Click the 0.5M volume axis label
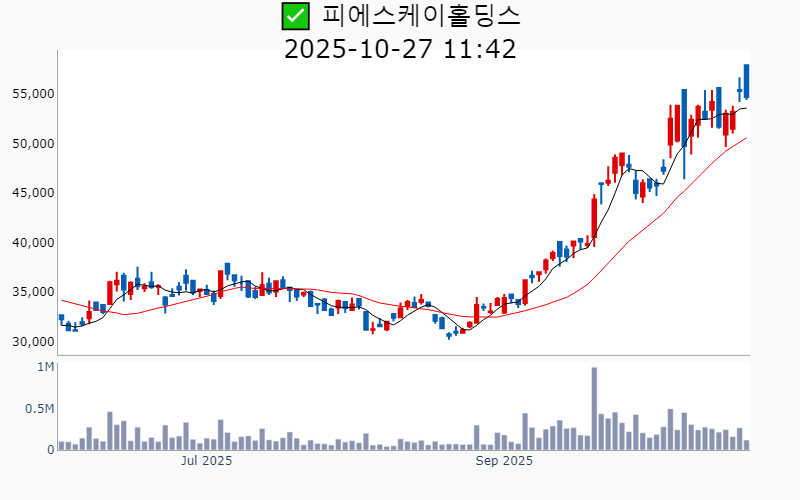The width and height of the screenshot is (800, 500). [39, 409]
